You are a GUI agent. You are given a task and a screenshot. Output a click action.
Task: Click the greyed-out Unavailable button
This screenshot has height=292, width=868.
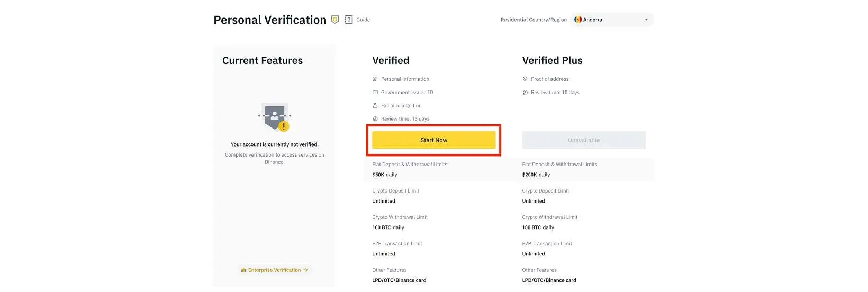[x=584, y=140]
